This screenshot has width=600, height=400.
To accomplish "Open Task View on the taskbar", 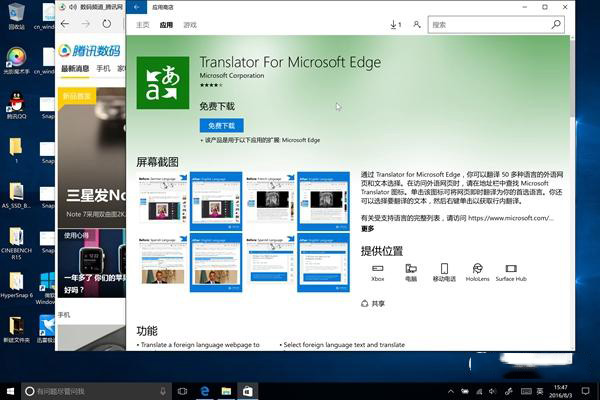I will (x=183, y=391).
